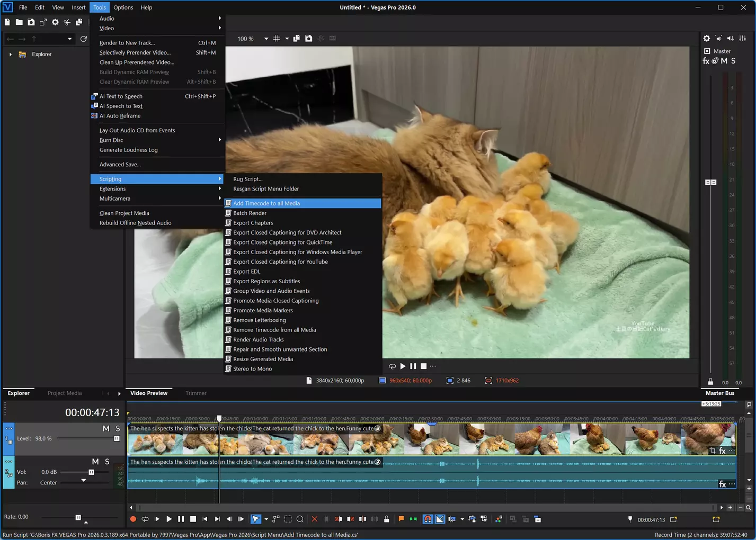This screenshot has height=540, width=756.
Task: Open Project Properties gear in top toolbar
Action: click(55, 22)
